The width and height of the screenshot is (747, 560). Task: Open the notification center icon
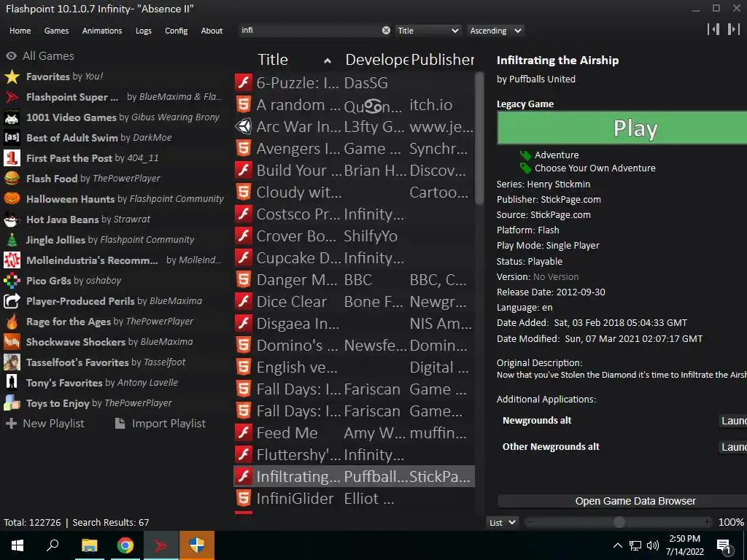coord(724,547)
